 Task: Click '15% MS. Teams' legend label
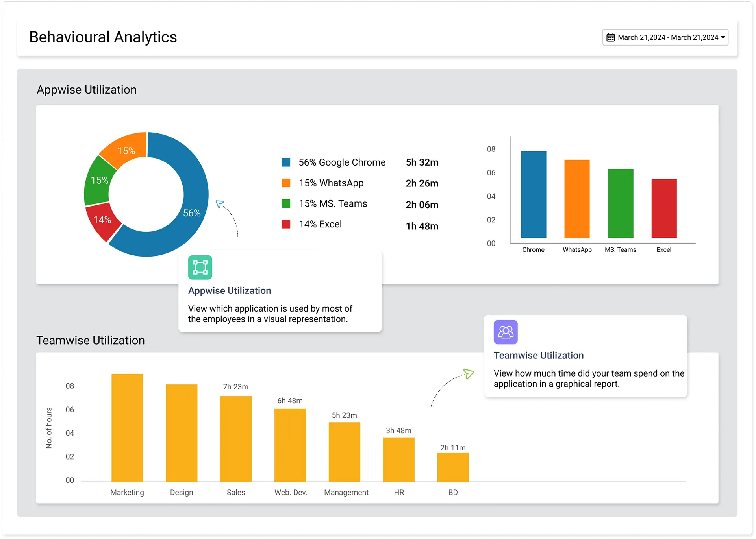click(333, 203)
